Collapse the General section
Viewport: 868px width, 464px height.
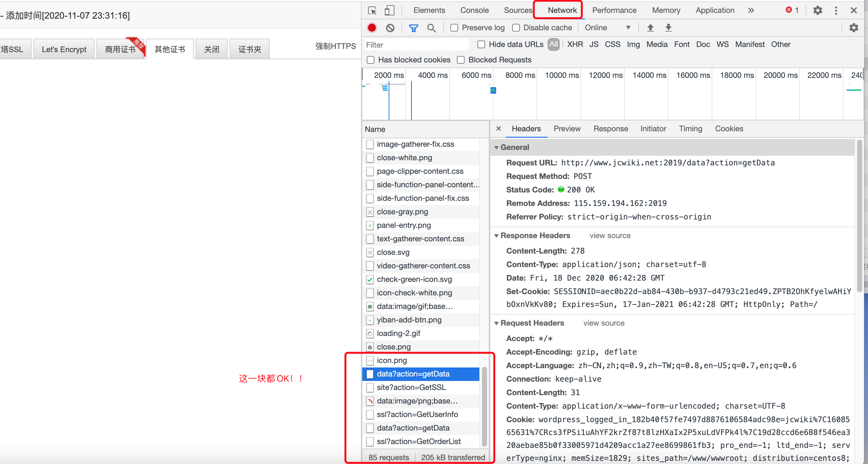tap(496, 148)
